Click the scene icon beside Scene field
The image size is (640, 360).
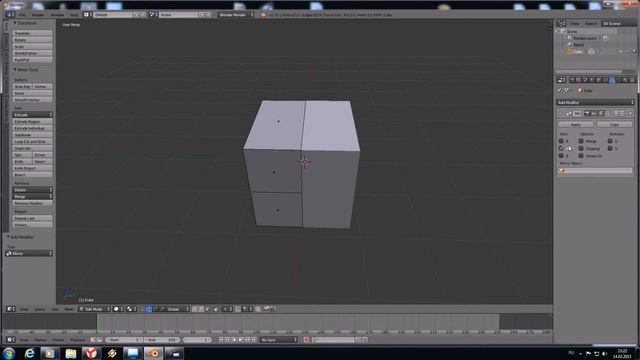point(153,15)
